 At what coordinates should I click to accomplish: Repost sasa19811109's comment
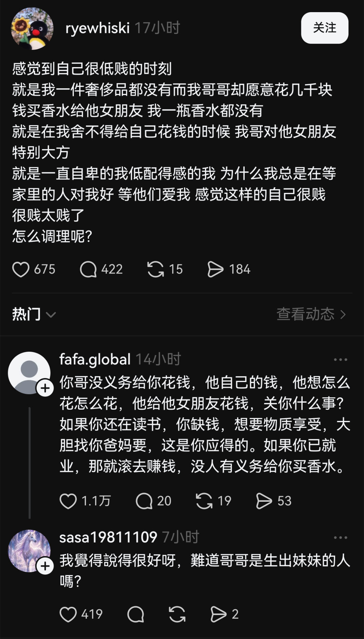[177, 614]
